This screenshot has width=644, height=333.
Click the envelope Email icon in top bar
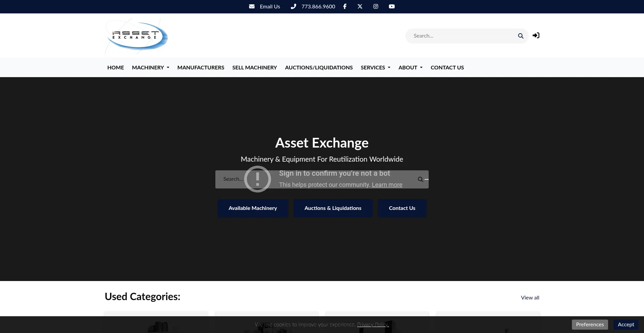tap(252, 6)
